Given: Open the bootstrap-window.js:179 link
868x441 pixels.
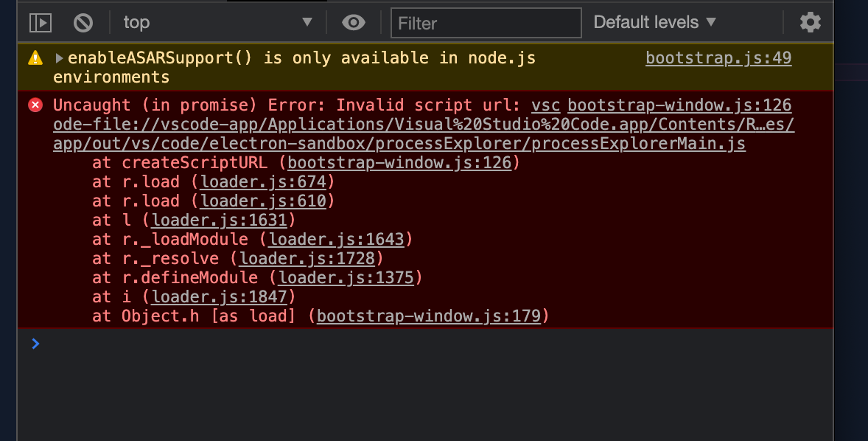Looking at the screenshot, I should tap(430, 316).
